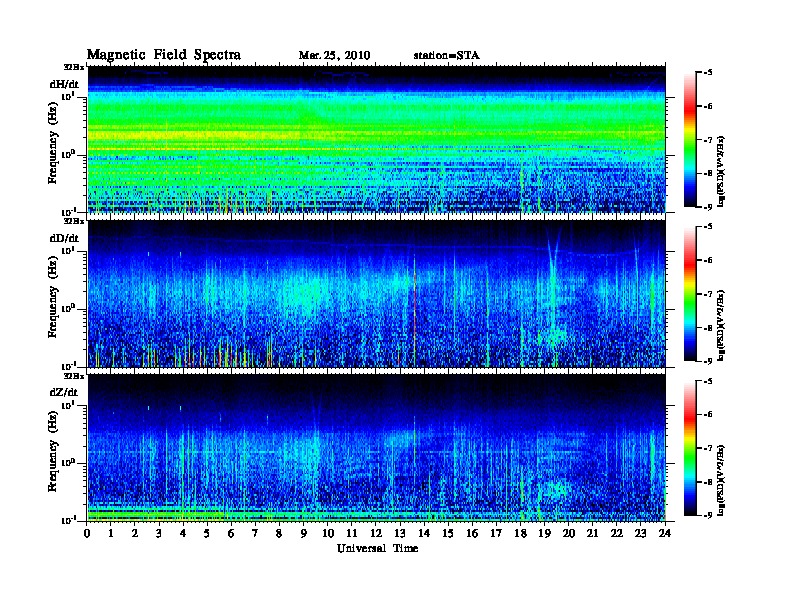
Task: Click the "-5" tick on dH/dt color scale
Action: click(x=708, y=73)
